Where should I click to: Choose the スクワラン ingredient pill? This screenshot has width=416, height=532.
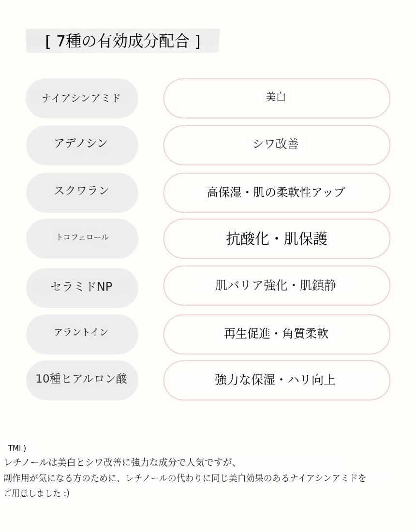[x=82, y=192]
